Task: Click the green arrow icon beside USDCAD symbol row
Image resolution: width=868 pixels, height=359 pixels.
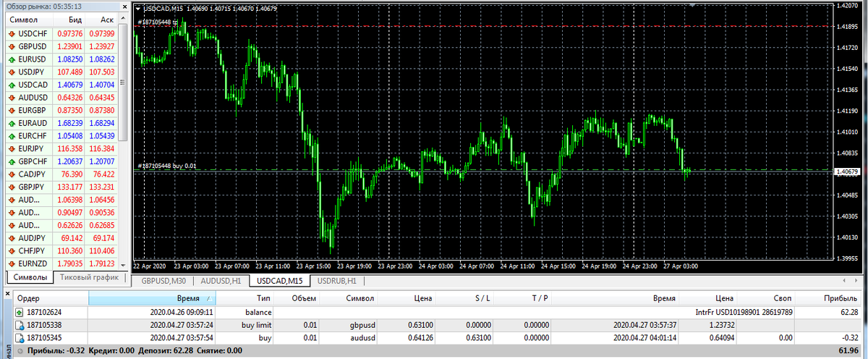Action: 12,85
